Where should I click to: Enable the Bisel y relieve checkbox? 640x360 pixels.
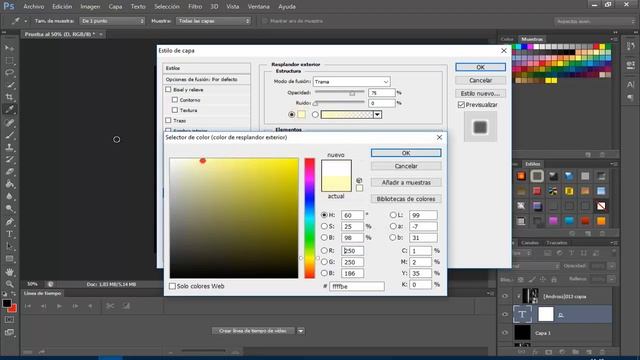(x=168, y=89)
